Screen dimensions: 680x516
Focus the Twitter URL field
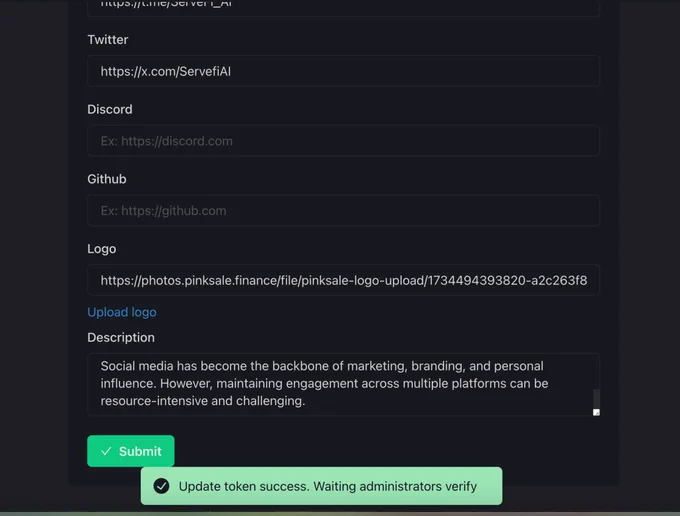(x=343, y=71)
